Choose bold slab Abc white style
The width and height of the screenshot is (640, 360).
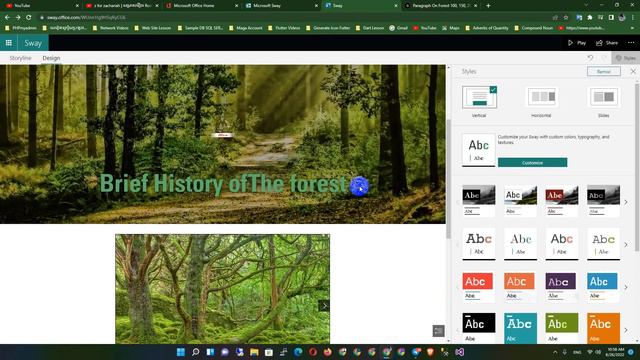pos(479,244)
